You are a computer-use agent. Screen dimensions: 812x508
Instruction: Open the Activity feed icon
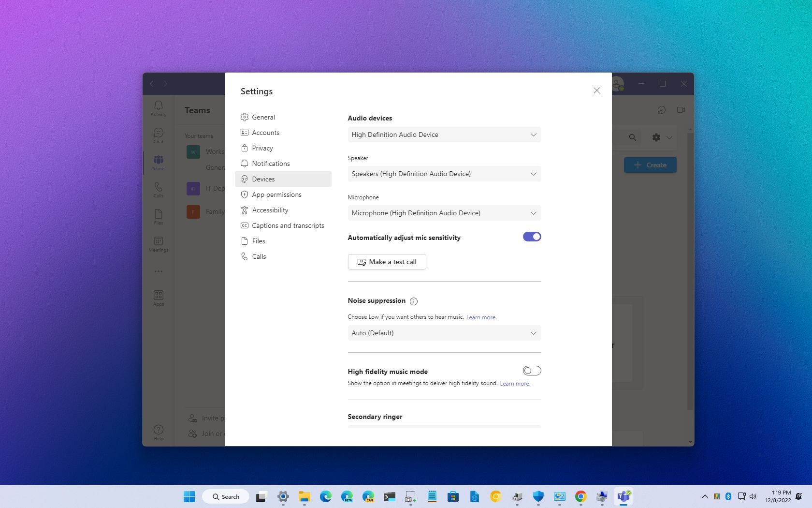pos(158,107)
